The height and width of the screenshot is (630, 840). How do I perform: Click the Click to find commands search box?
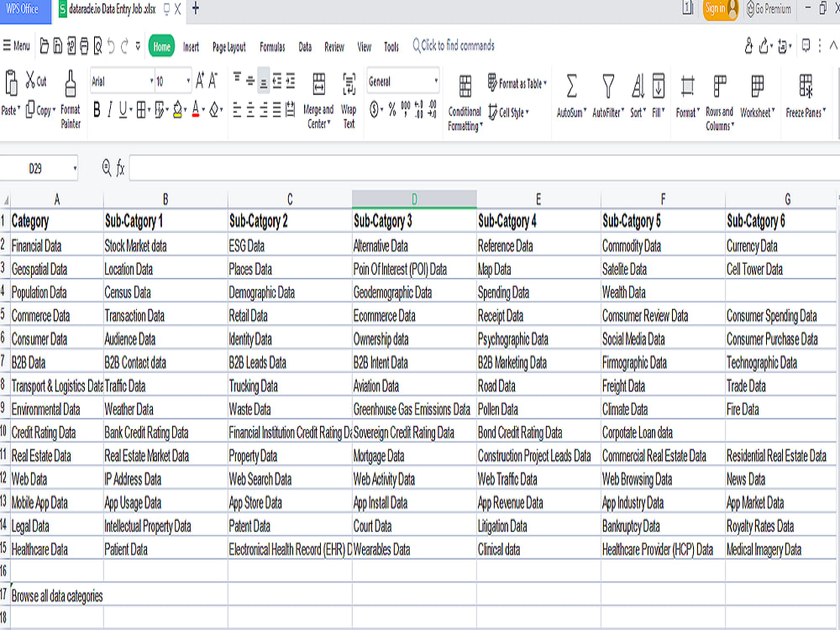(454, 45)
